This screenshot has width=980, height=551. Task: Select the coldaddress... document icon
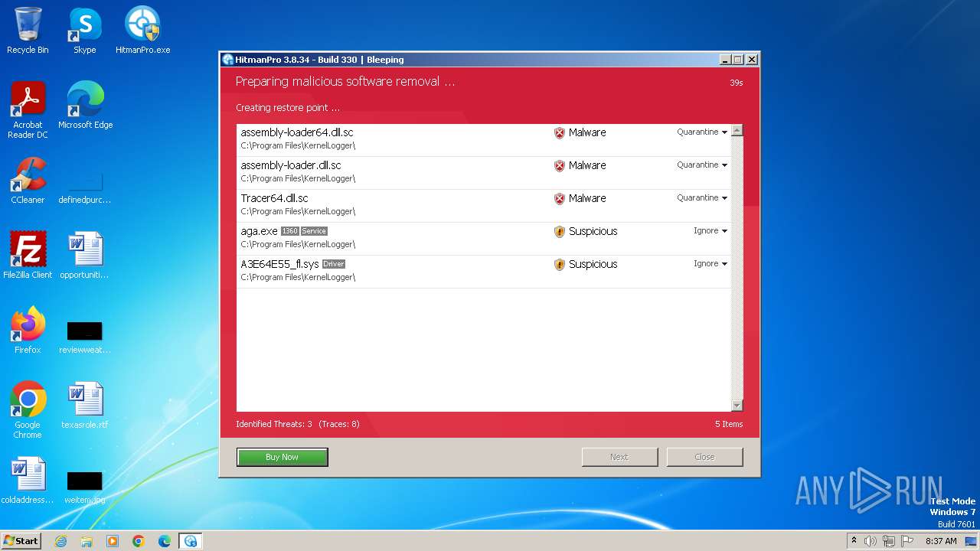[28, 480]
